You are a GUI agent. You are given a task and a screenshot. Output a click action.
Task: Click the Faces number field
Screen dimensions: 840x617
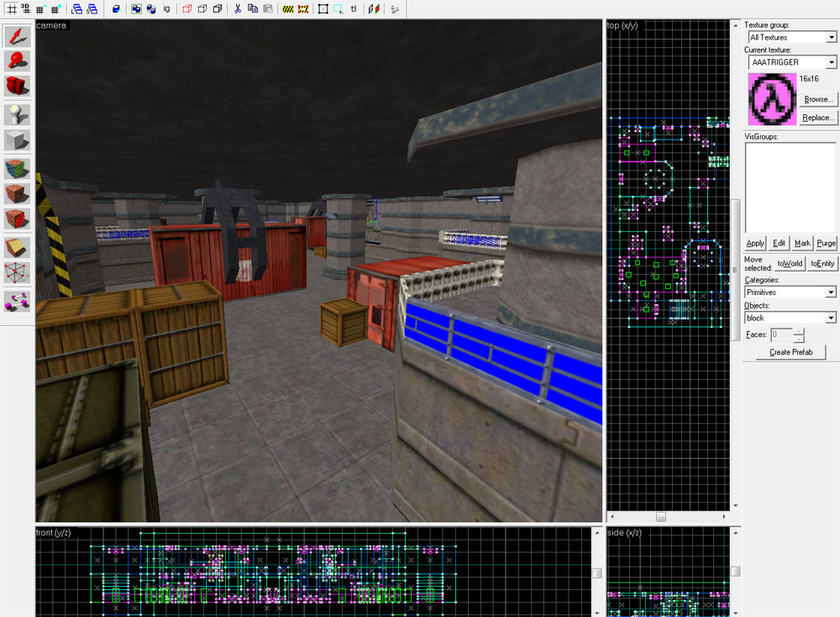(781, 335)
